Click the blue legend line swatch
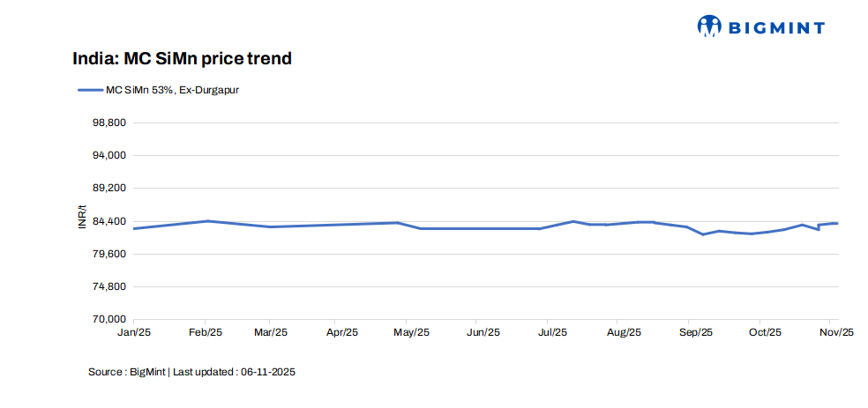868x408 pixels. [90, 89]
